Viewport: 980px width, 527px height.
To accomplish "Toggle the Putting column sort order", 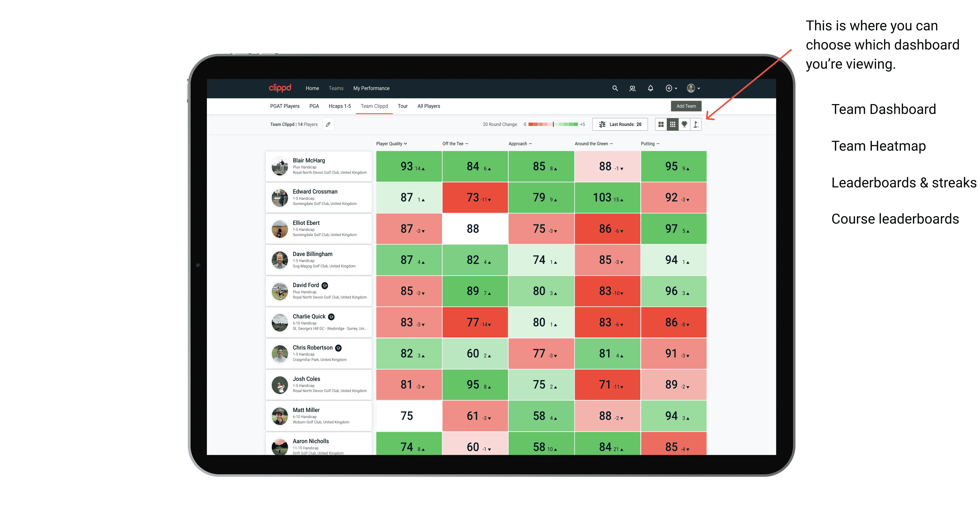I will pyautogui.click(x=650, y=143).
